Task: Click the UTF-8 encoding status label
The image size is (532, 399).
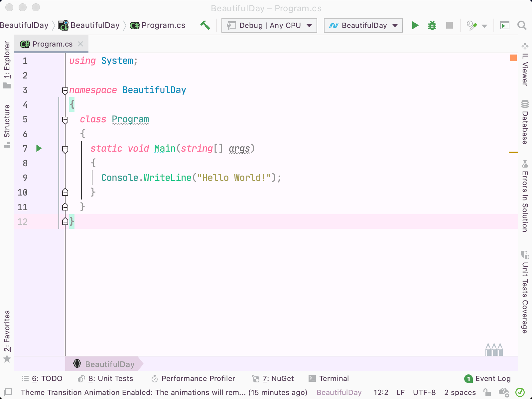Action: click(x=424, y=392)
